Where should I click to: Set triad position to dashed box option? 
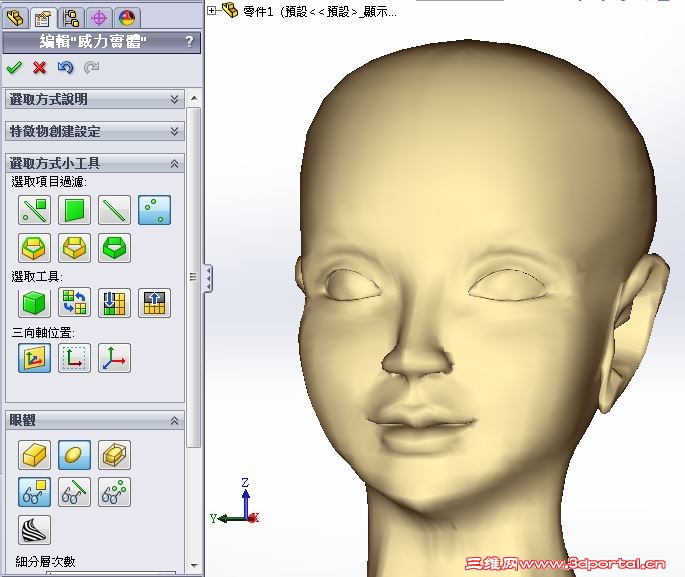point(74,358)
